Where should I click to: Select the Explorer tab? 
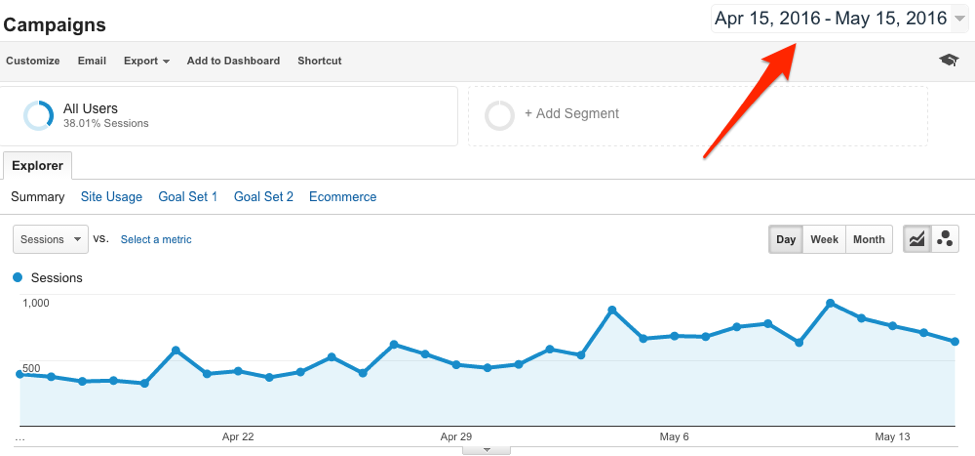pyautogui.click(x=37, y=166)
